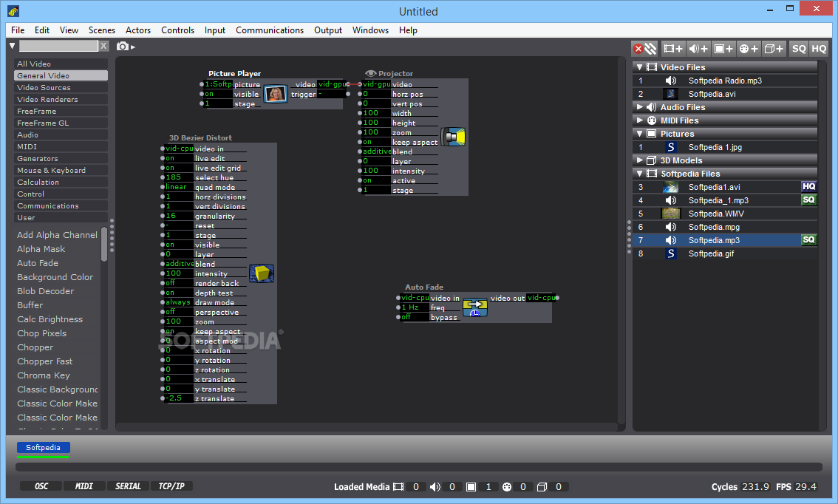Click the add video bin button

pyautogui.click(x=672, y=49)
